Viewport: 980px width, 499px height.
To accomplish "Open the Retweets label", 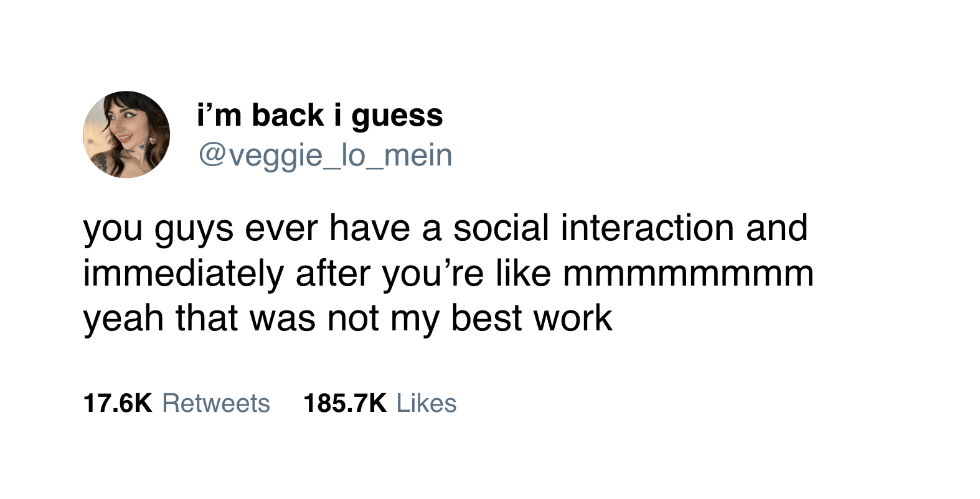I will (216, 403).
